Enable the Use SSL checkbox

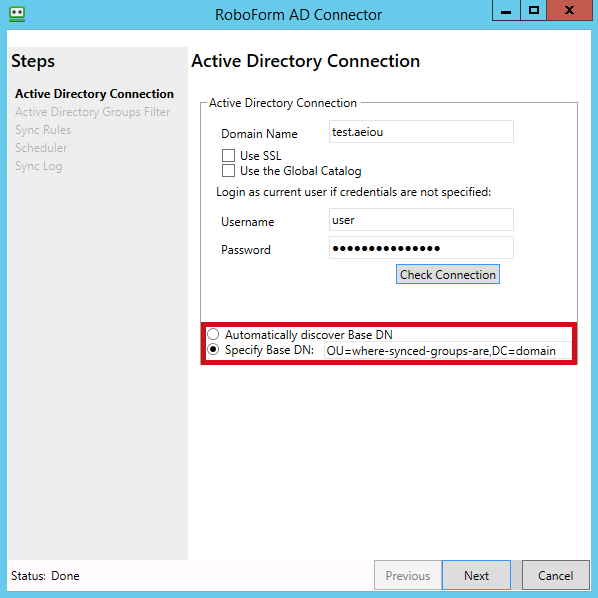click(x=228, y=156)
